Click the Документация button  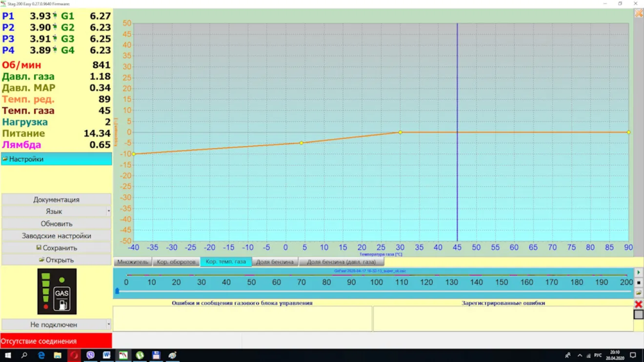tap(56, 199)
